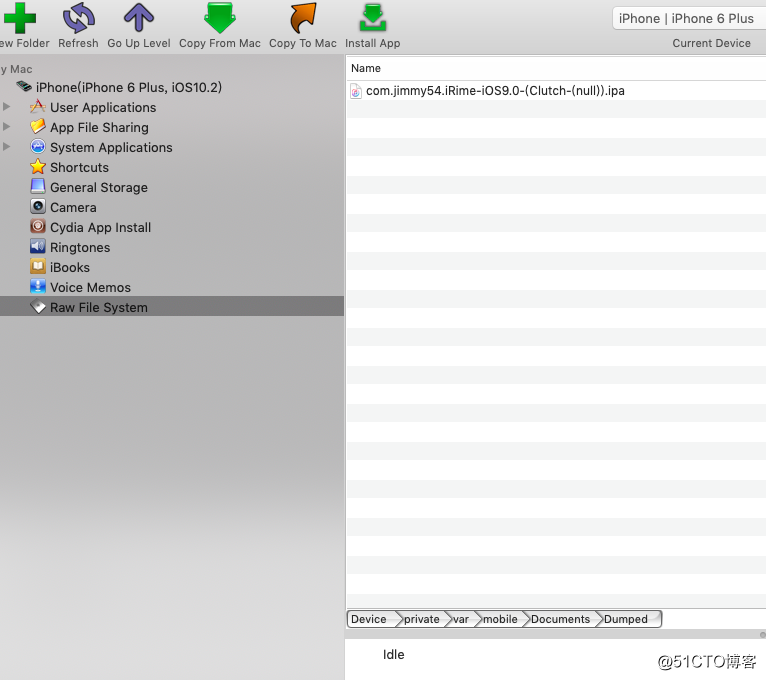766x680 pixels.
Task: Click the User Applications icon
Action: click(38, 107)
